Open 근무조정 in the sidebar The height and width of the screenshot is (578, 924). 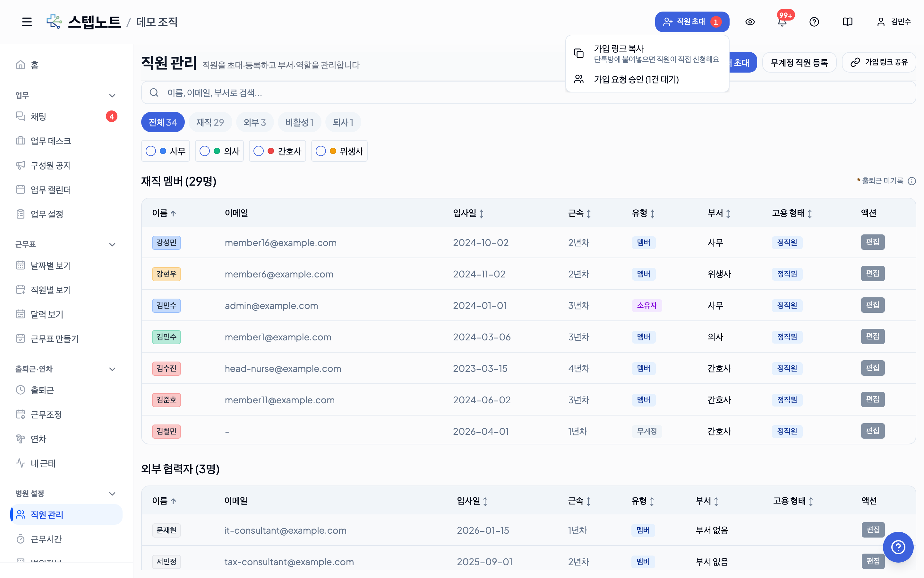point(66,414)
